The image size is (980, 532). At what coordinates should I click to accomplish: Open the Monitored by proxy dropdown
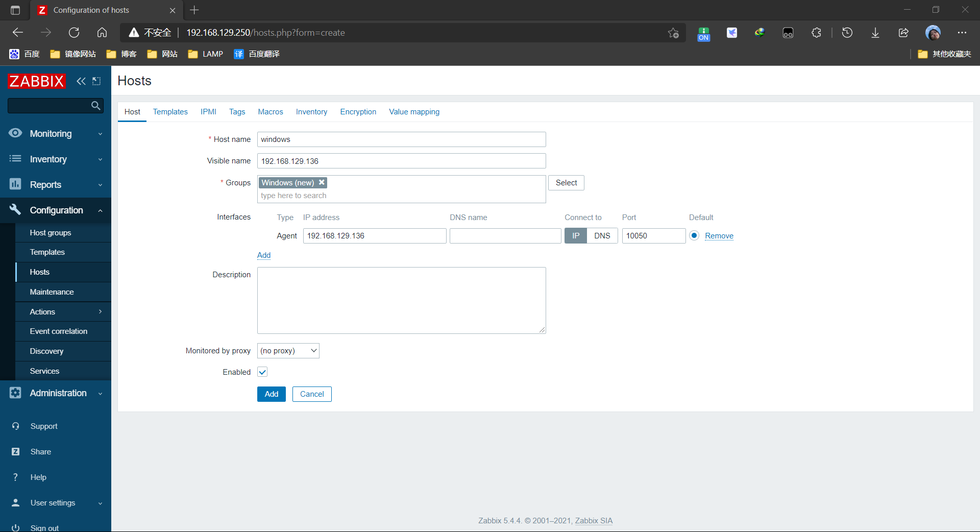click(x=288, y=351)
